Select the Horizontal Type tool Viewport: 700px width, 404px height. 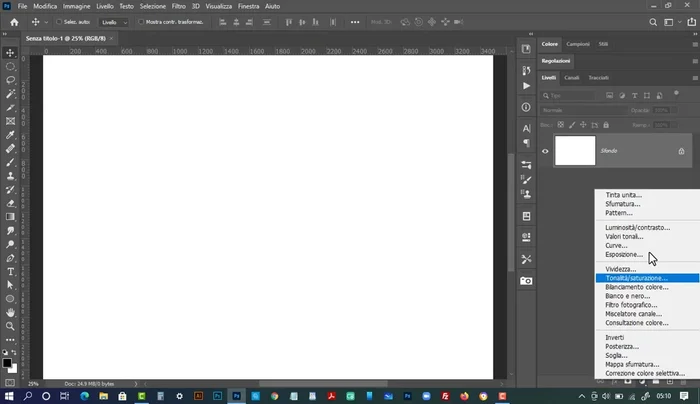click(x=10, y=271)
